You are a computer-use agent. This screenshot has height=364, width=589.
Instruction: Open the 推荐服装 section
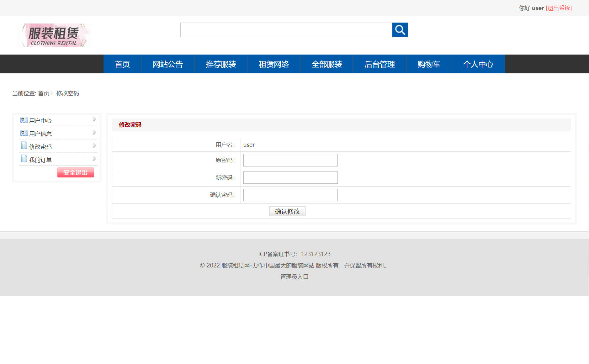(221, 64)
